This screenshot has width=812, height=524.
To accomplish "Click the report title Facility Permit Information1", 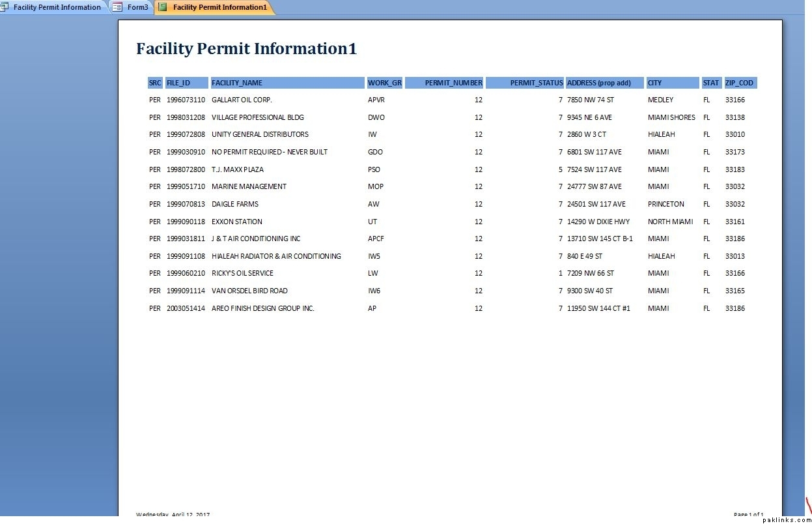I will pos(246,49).
